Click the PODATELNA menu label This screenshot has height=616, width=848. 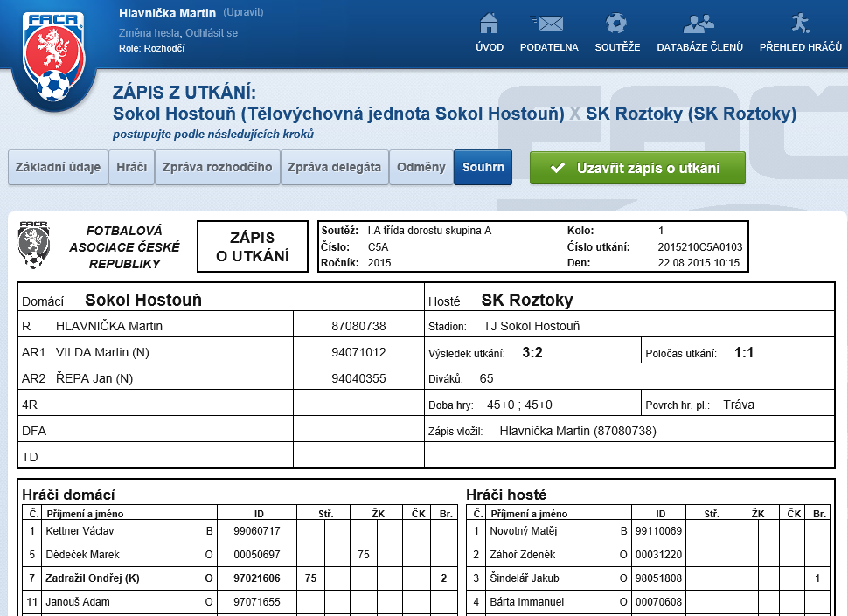(x=549, y=47)
